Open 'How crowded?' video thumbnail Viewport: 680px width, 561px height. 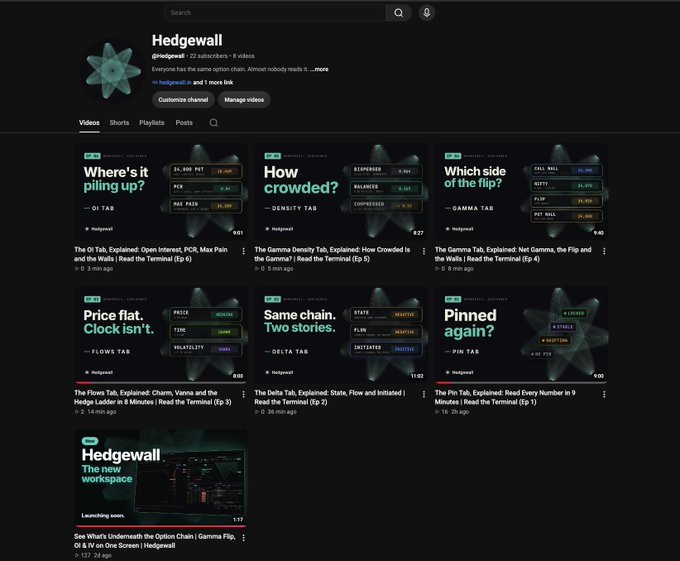[x=341, y=191]
